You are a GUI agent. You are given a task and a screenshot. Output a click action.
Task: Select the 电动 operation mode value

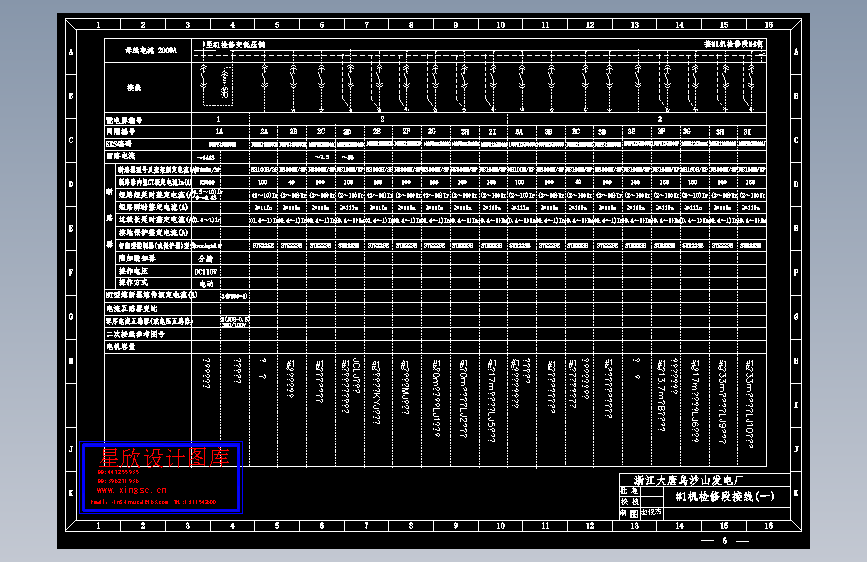point(206,284)
